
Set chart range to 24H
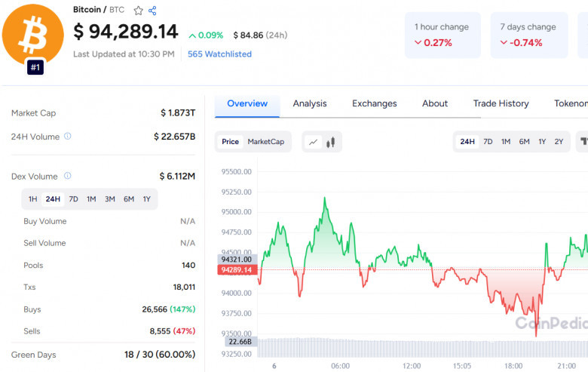pos(467,142)
